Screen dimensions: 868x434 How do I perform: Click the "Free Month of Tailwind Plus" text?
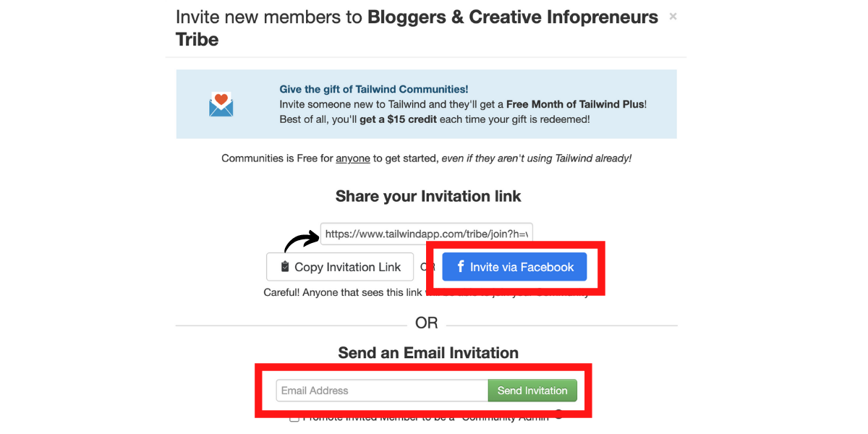575,104
